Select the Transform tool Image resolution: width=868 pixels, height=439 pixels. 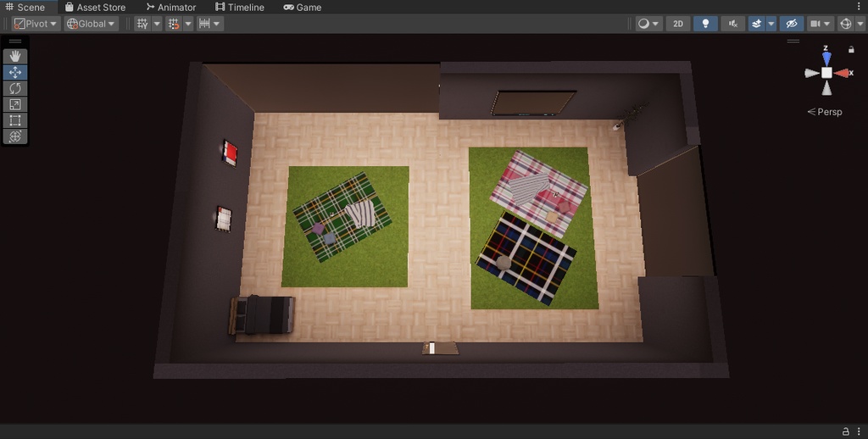(x=15, y=136)
